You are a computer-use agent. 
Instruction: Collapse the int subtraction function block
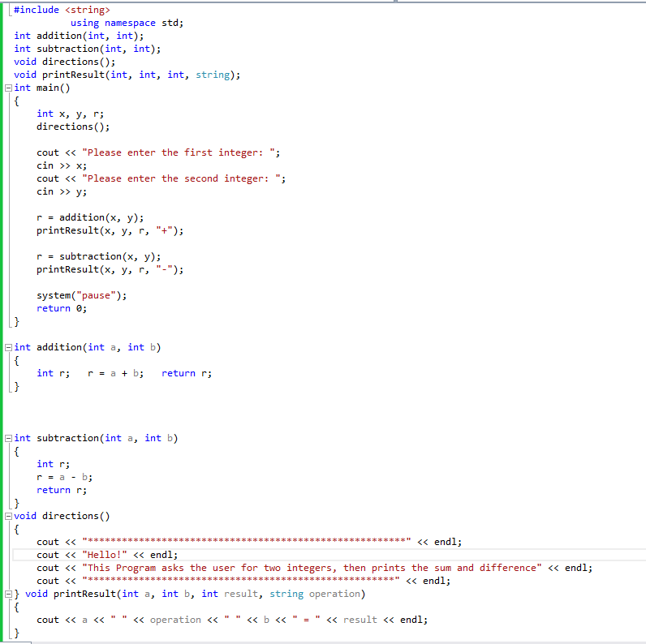8,438
